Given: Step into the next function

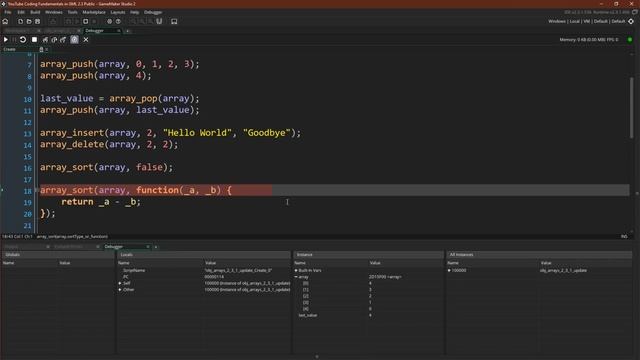Looking at the screenshot, I should [45, 40].
